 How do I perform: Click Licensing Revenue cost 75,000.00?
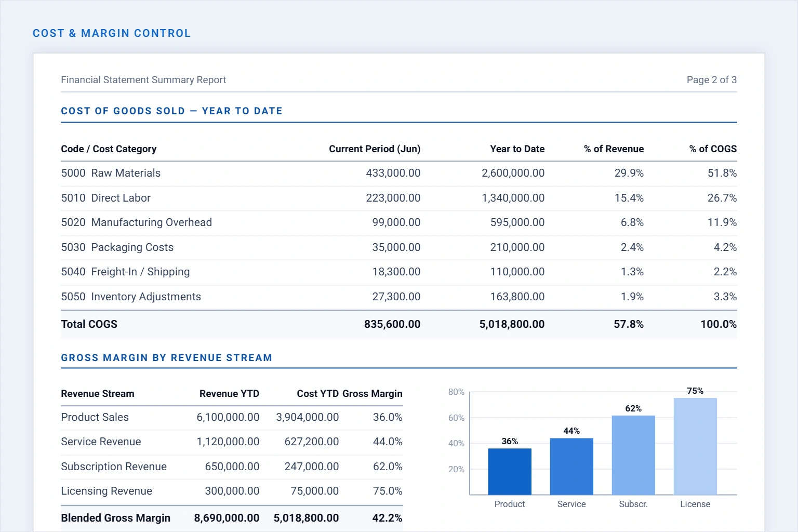click(x=315, y=491)
